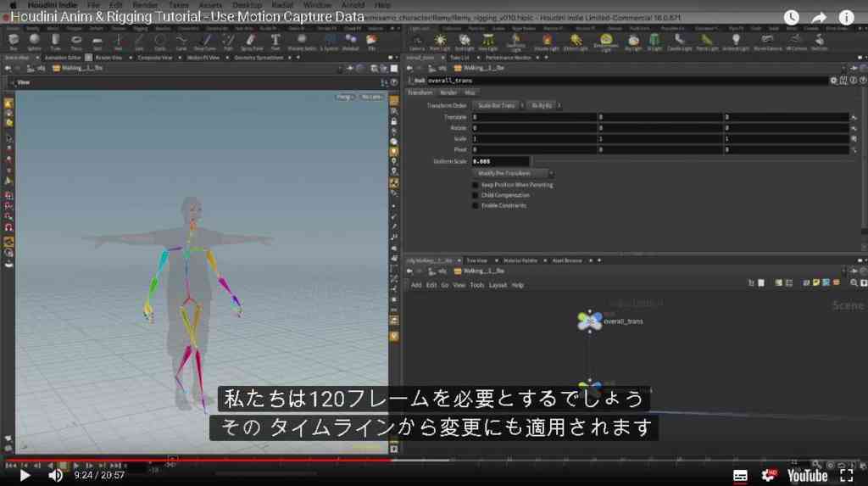The image size is (868, 486).
Task: Add an Environment Light from shelf
Action: click(x=606, y=41)
